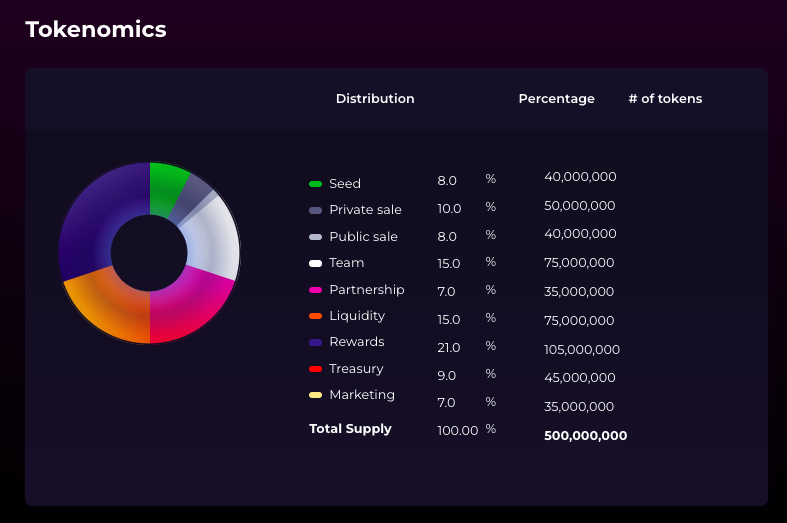Screen dimensions: 787x523
Task: Click the Distribution column header
Action: tap(374, 99)
